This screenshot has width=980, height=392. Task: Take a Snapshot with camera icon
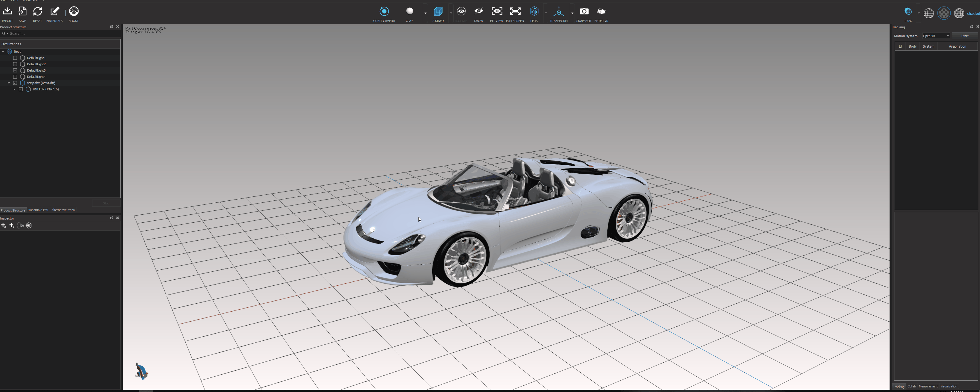coord(584,11)
